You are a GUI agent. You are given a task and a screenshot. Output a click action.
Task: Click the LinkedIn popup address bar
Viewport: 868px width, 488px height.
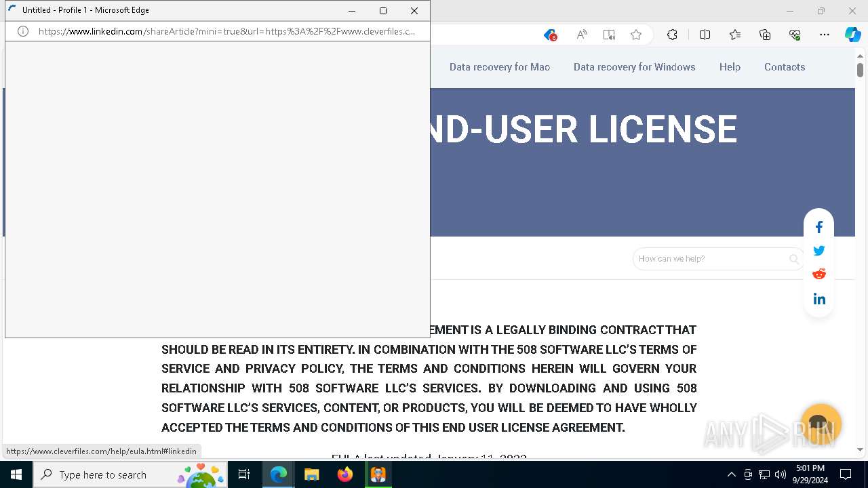coord(226,31)
